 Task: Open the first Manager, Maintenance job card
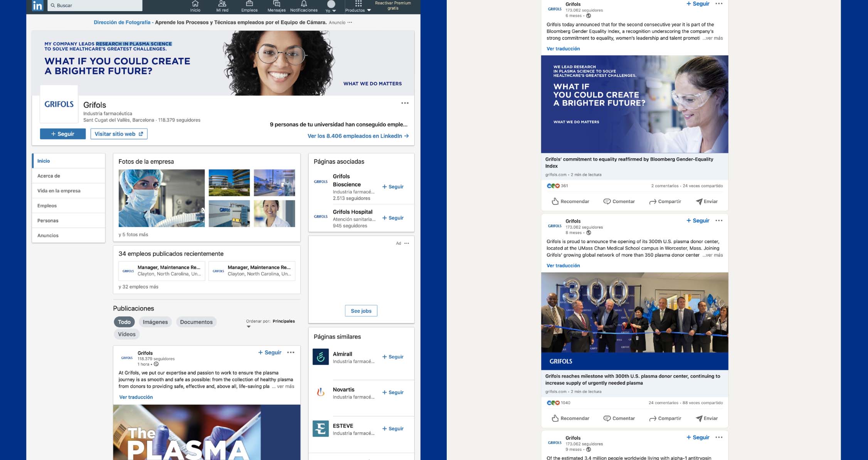(x=162, y=271)
